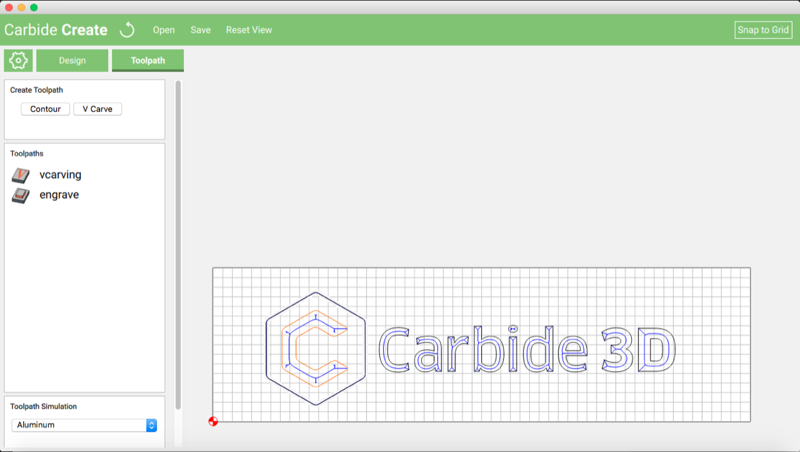The image size is (800, 452).
Task: Open the Aluminum material dropdown
Action: [84, 425]
